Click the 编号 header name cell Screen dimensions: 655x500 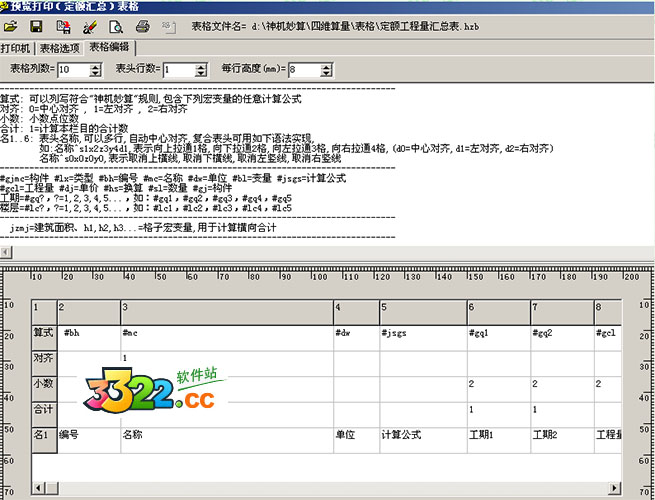[89, 440]
